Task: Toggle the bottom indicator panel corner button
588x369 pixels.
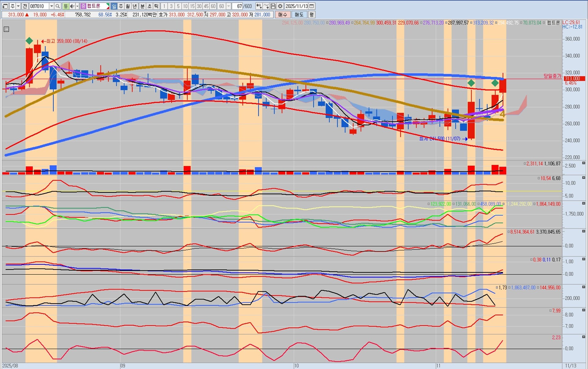Action: (x=584, y=337)
